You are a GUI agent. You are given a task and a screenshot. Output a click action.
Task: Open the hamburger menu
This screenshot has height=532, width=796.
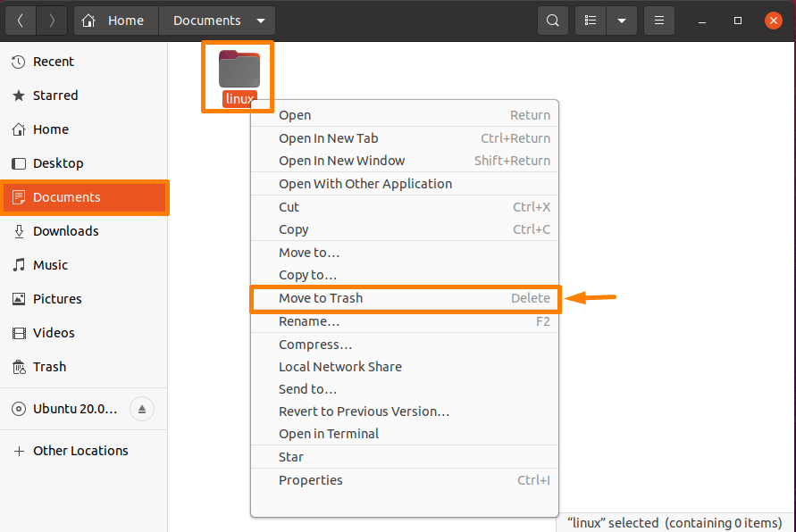tap(658, 20)
